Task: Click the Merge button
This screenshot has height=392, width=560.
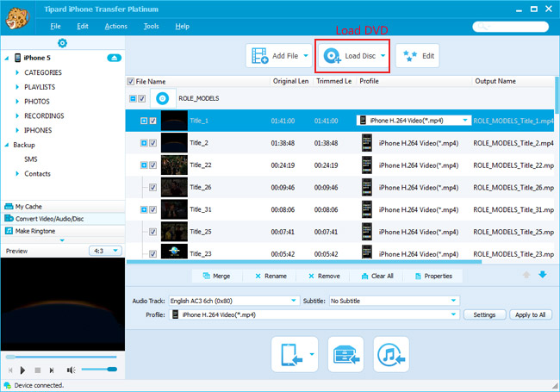Action: point(217,276)
